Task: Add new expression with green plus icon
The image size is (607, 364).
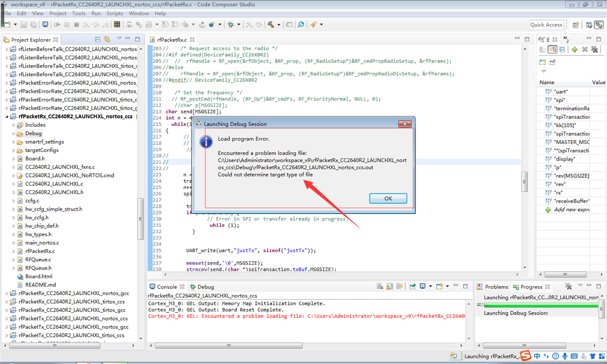Action: click(x=575, y=50)
